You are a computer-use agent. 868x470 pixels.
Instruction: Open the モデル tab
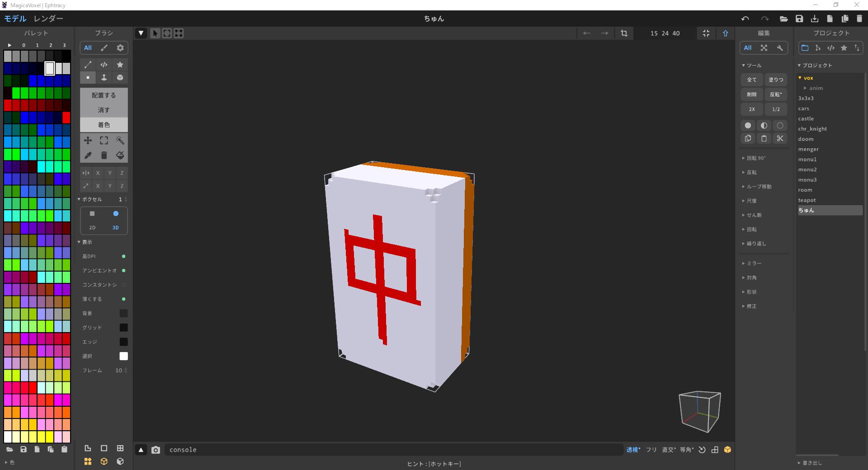tap(15, 19)
